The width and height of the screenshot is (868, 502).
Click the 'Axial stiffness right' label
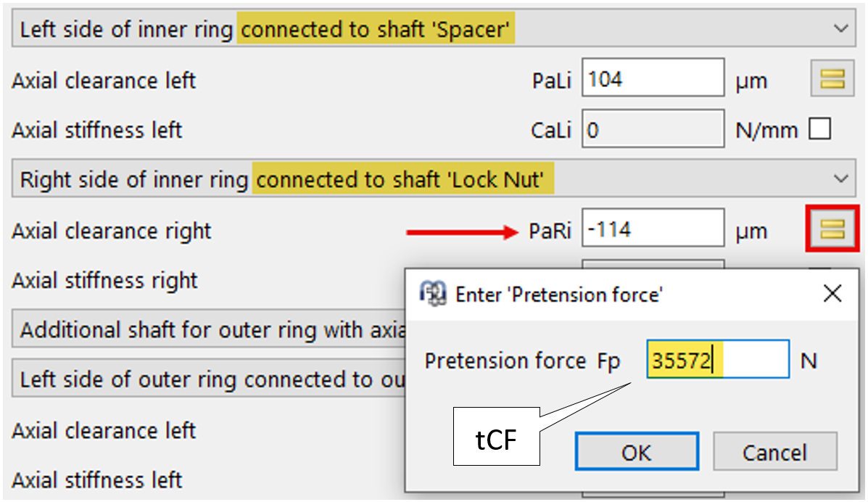pos(104,280)
